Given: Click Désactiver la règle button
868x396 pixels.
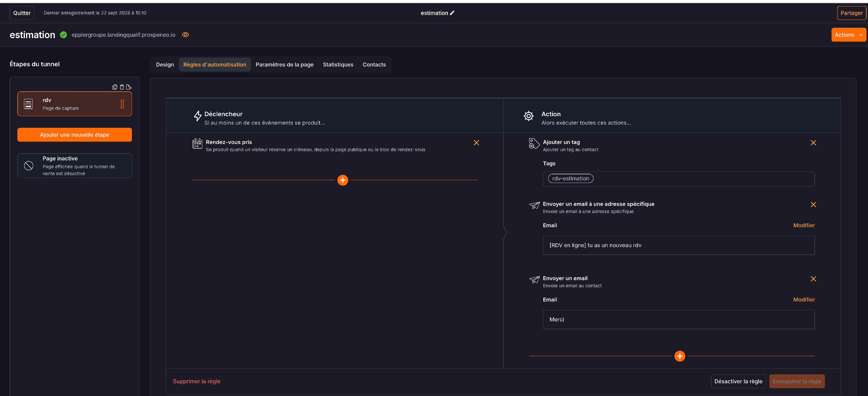Looking at the screenshot, I should click(738, 381).
